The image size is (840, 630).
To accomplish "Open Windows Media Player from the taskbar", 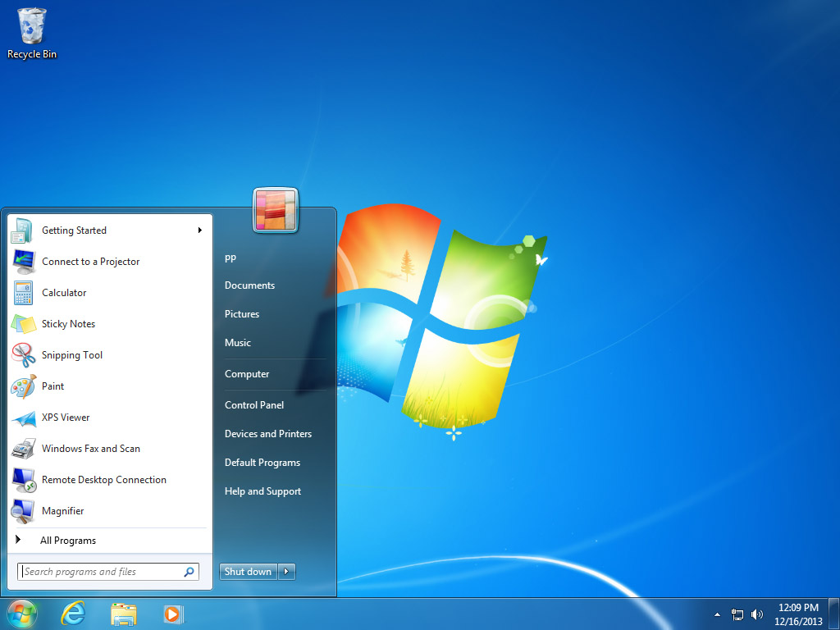I will [173, 614].
